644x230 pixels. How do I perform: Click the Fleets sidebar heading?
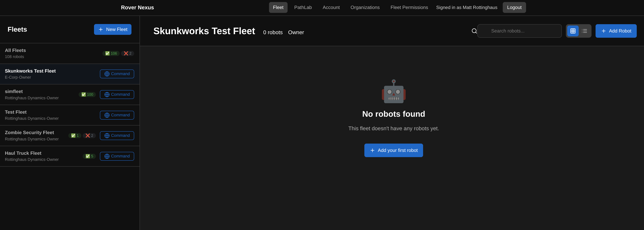(x=17, y=29)
